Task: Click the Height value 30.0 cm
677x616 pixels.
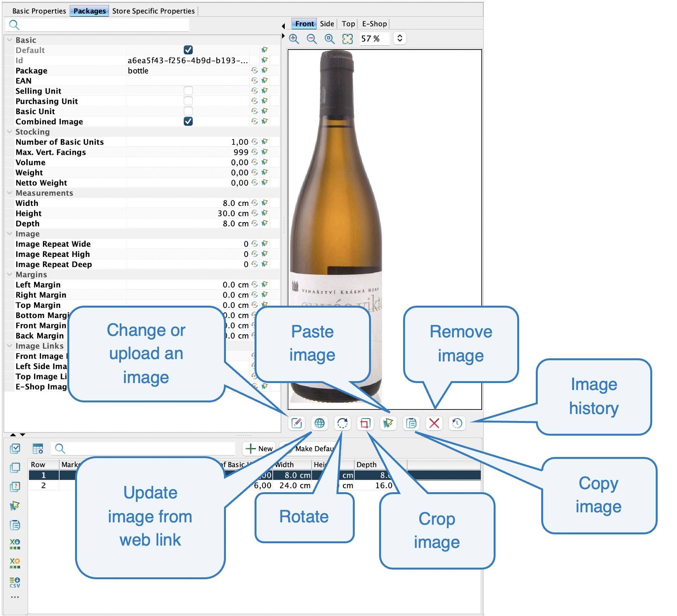Action: 233,213
